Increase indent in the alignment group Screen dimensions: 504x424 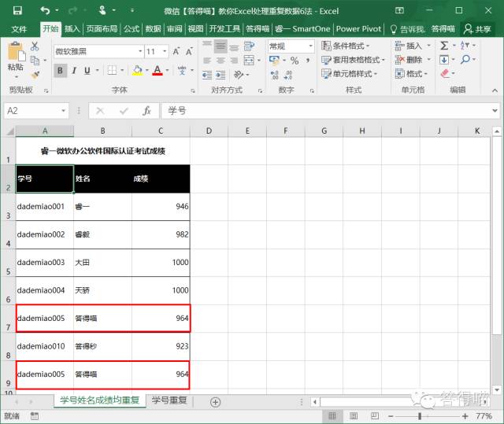click(x=220, y=75)
